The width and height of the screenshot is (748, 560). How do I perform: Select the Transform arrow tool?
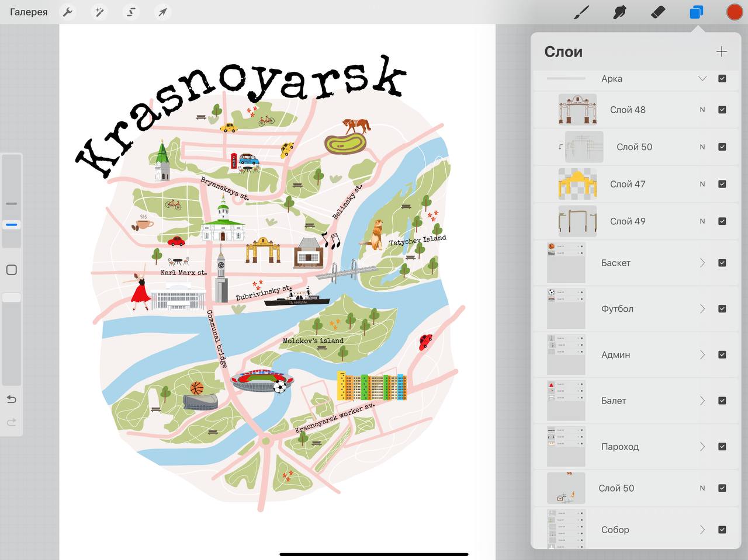pyautogui.click(x=162, y=12)
